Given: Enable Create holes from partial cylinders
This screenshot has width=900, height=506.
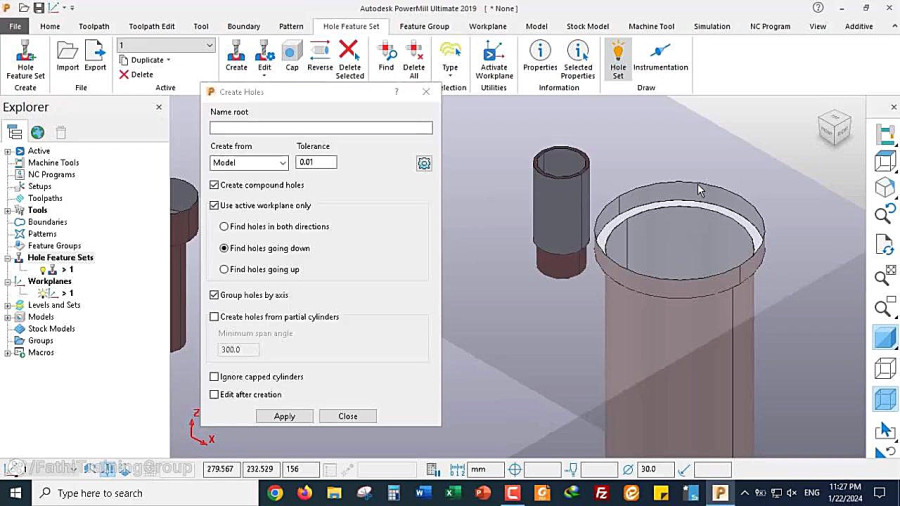Looking at the screenshot, I should tap(214, 317).
